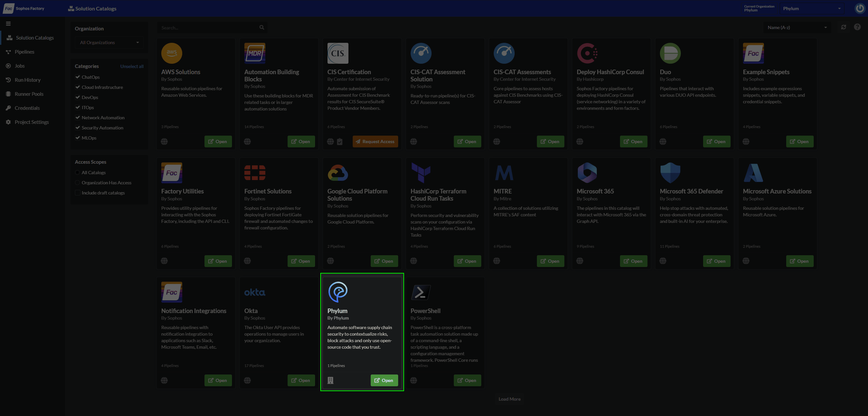Click the user power icon top right

pyautogui.click(x=859, y=8)
